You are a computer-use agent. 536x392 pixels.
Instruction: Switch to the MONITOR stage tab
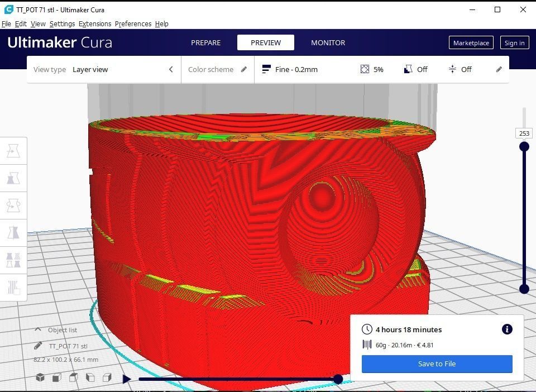click(x=328, y=43)
